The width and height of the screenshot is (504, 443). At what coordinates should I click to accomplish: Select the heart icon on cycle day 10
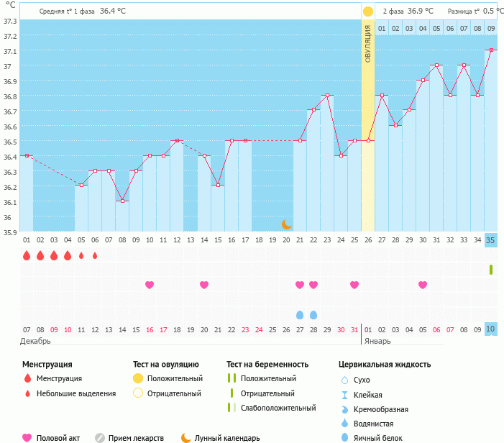(150, 285)
